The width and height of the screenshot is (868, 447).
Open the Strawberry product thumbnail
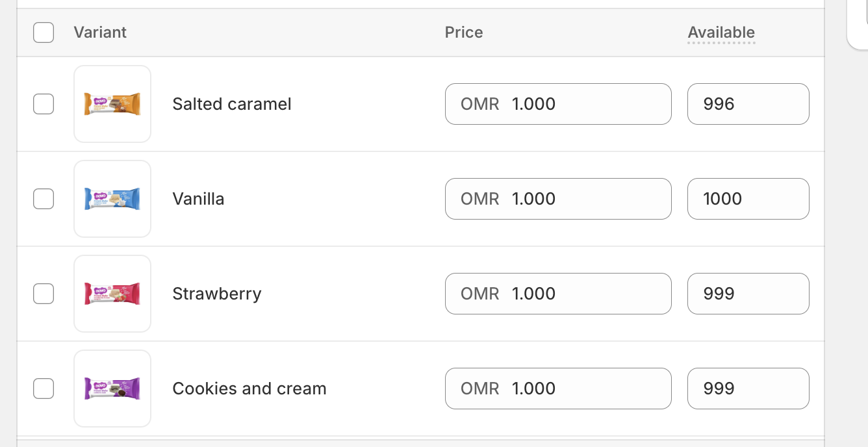[112, 294]
